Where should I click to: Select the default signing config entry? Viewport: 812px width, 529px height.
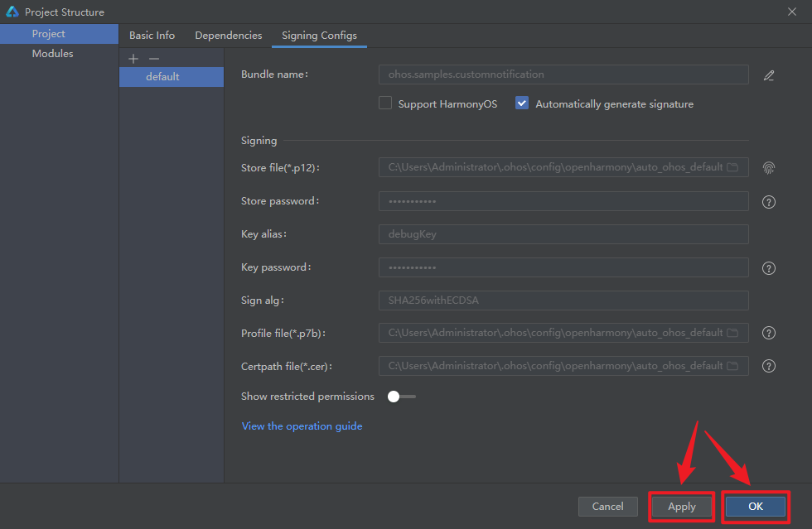click(x=172, y=77)
